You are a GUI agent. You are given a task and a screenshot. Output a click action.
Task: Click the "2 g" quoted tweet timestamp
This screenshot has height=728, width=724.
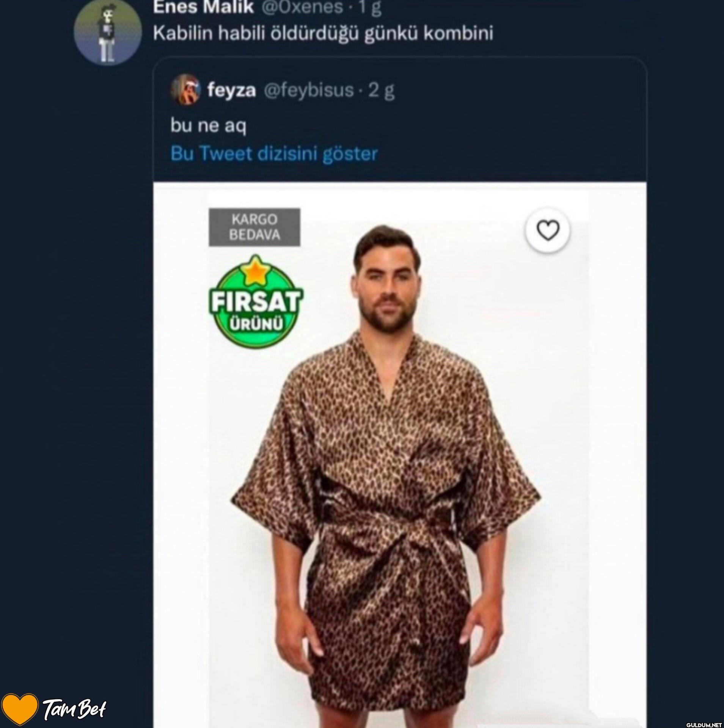(x=381, y=90)
